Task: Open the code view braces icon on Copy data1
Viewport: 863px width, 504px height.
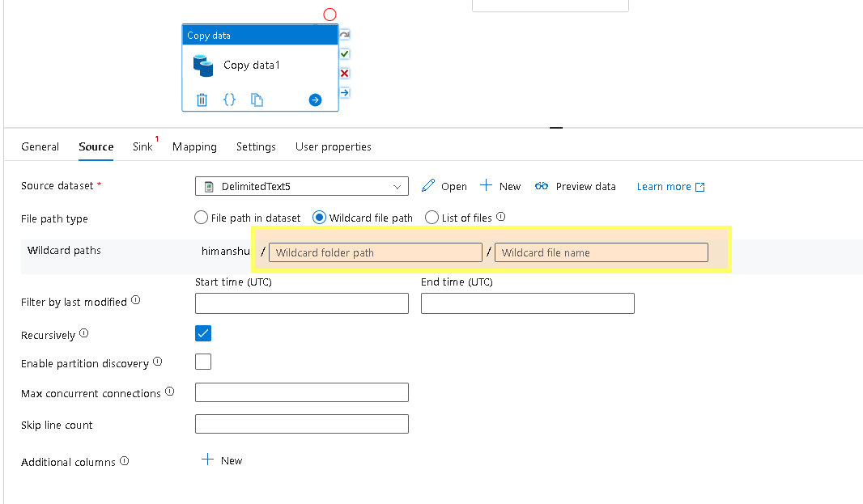Action: coord(229,100)
